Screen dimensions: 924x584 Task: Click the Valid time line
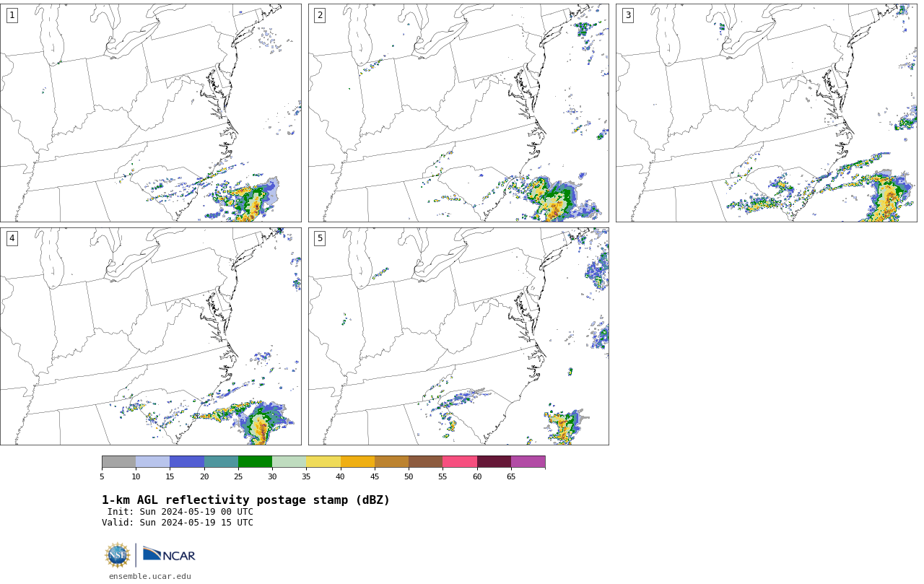[178, 523]
